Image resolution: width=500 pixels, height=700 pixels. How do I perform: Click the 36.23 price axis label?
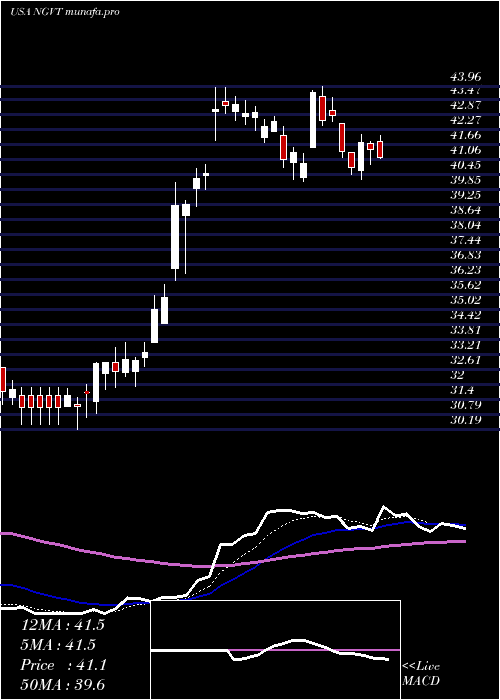(465, 270)
